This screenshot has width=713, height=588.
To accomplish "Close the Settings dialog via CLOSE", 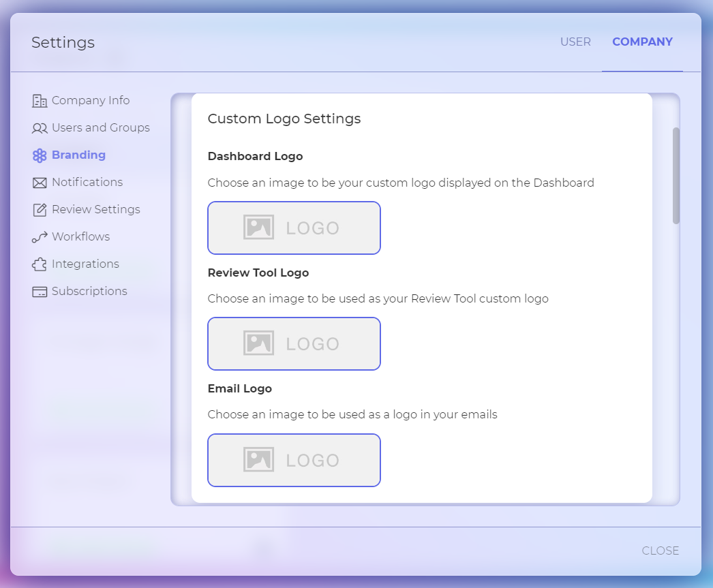I will [661, 551].
